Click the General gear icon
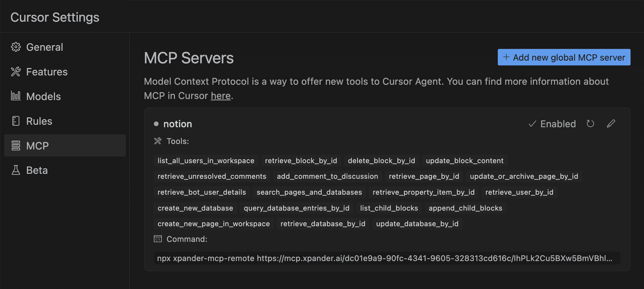Viewport: 644px width, 289px height. tap(16, 47)
